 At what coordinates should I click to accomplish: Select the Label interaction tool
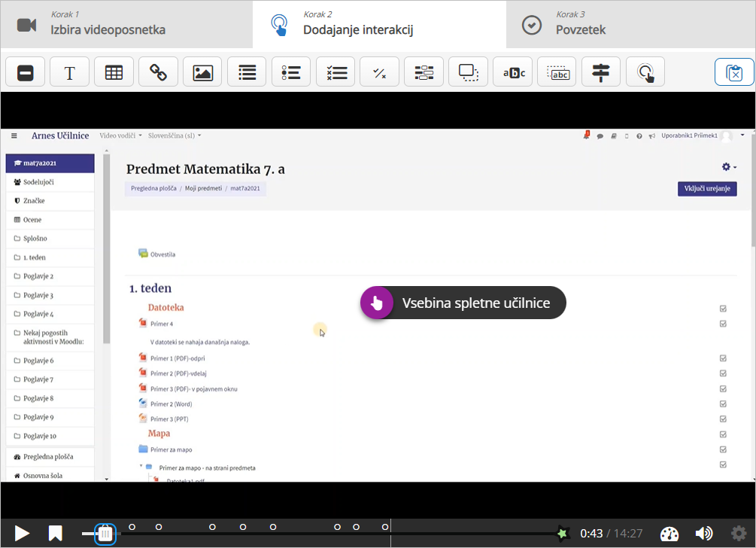26,72
